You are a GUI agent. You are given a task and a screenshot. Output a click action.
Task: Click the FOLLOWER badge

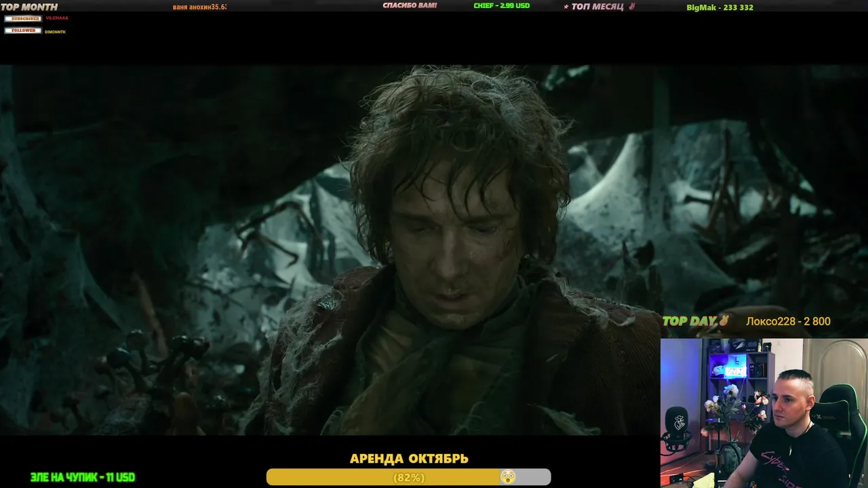click(x=23, y=30)
